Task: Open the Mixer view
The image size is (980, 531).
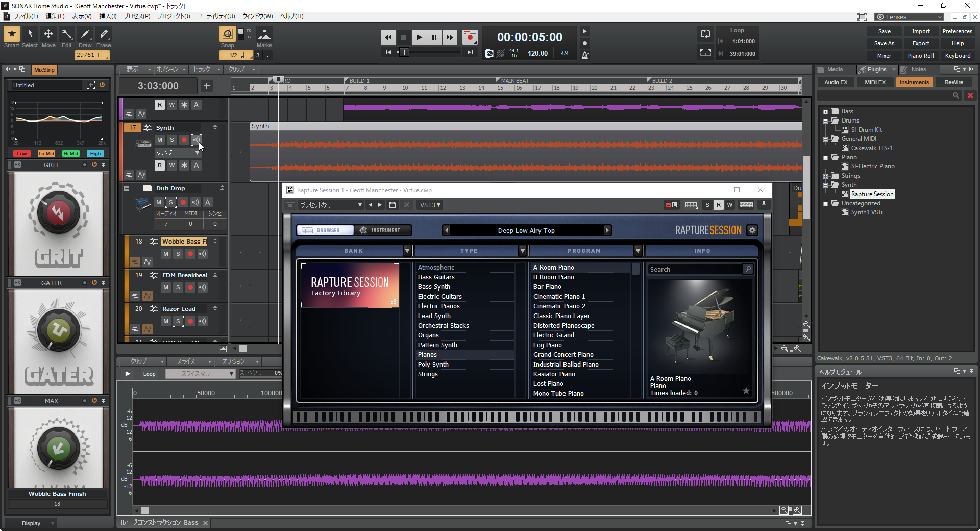Action: [885, 56]
